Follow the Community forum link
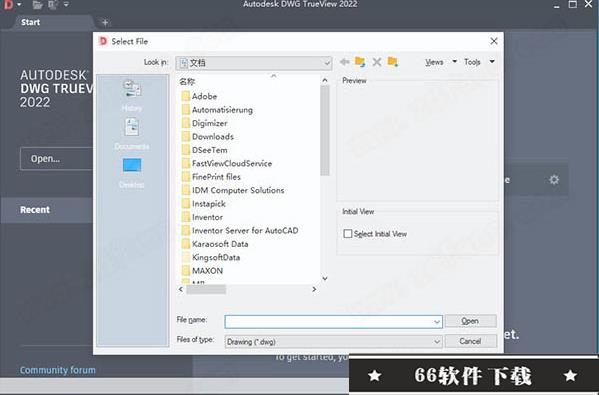599x395 pixels. point(58,370)
